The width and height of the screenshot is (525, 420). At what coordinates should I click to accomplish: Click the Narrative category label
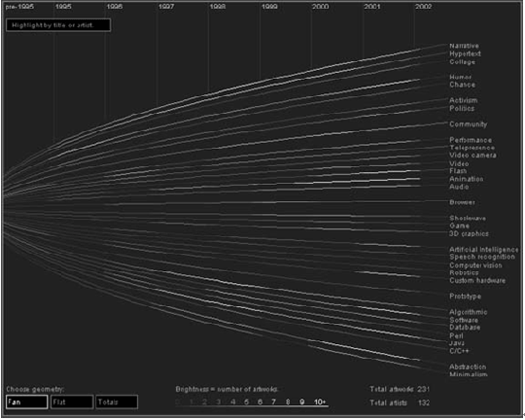(x=464, y=46)
